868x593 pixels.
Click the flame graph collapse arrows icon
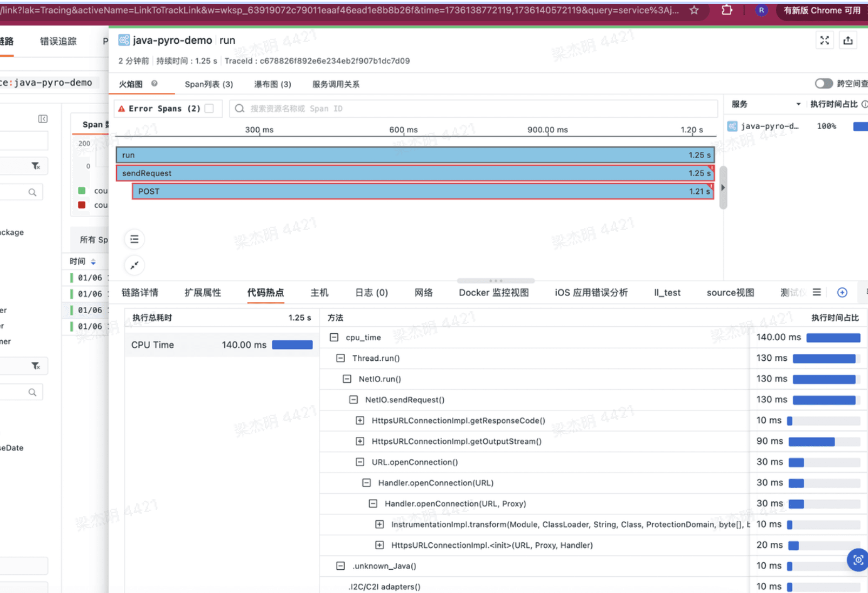pos(135,265)
